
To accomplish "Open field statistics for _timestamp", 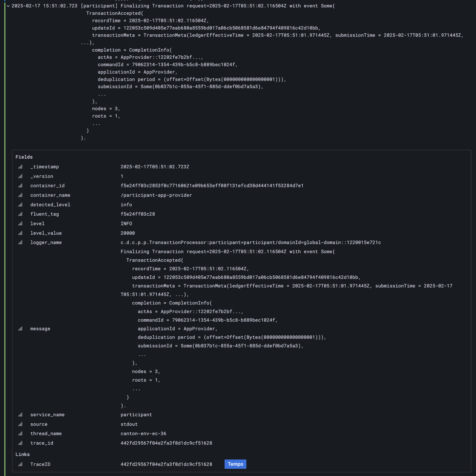I will (x=20, y=167).
